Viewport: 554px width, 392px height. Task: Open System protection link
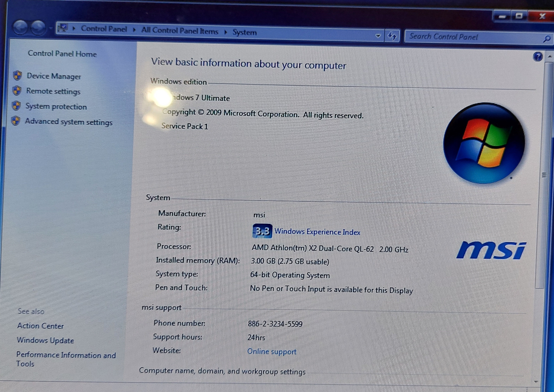tap(56, 107)
